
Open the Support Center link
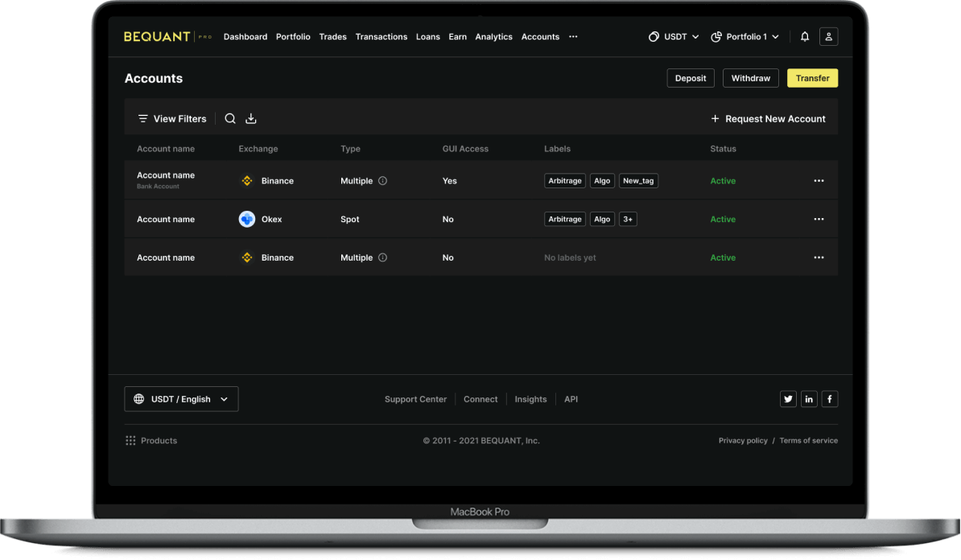click(415, 399)
